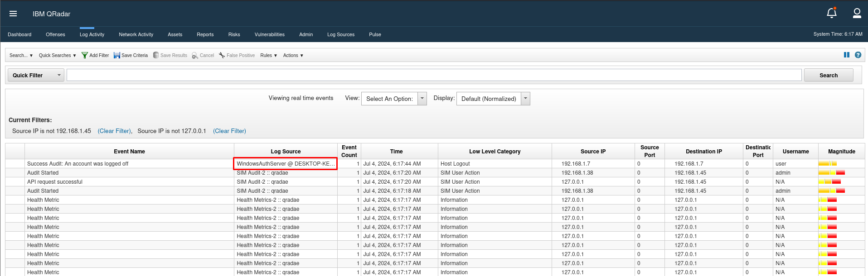Go to the Dashboard tab

click(19, 34)
